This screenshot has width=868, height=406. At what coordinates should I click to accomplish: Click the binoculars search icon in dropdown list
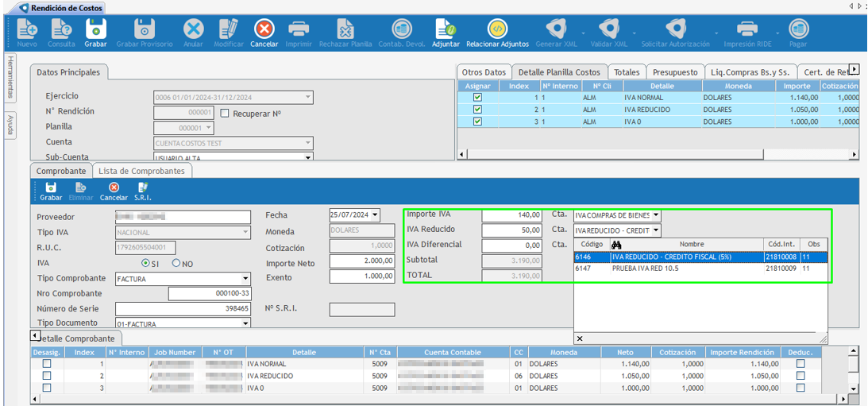[617, 245]
